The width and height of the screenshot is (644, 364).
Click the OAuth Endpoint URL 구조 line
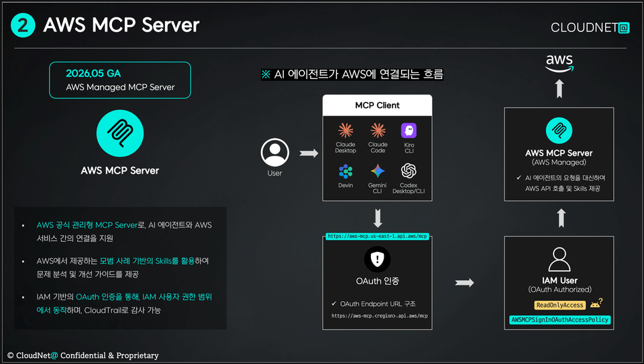[378, 304]
